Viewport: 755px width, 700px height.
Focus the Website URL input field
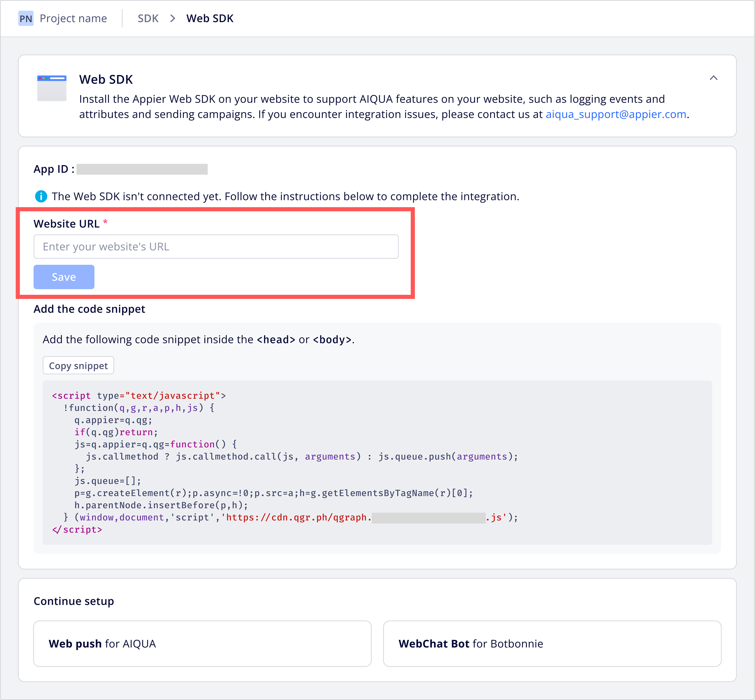click(216, 247)
